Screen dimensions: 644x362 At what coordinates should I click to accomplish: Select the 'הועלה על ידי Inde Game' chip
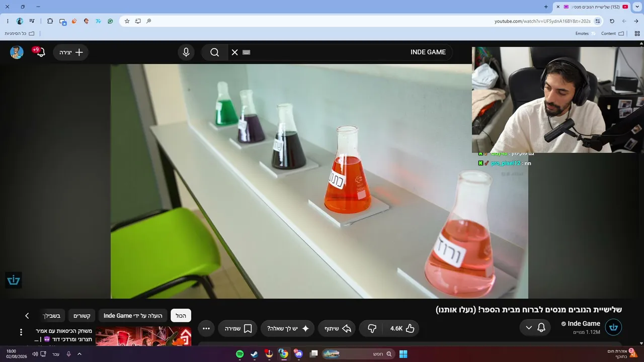133,316
